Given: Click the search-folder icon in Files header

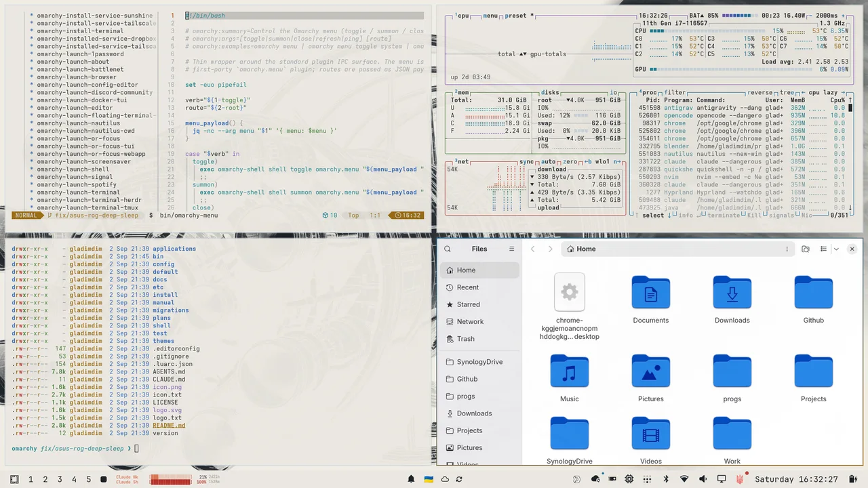Looking at the screenshot, I should click(x=806, y=249).
